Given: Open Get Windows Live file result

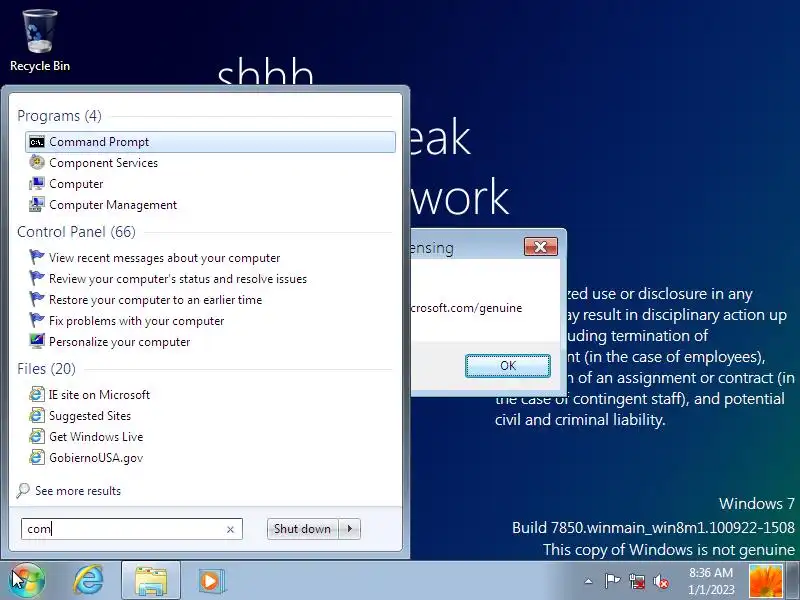Looking at the screenshot, I should point(96,436).
